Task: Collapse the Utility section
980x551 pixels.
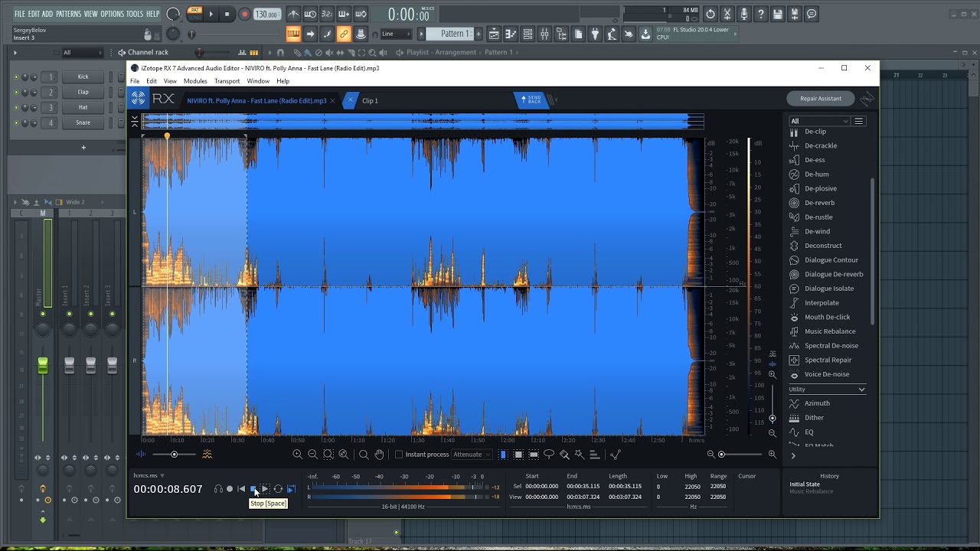Action: pos(861,390)
